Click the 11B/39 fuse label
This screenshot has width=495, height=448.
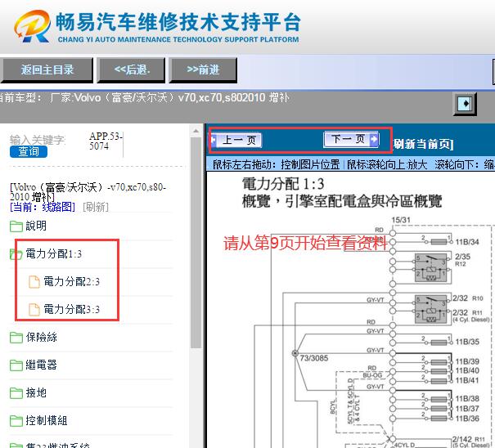point(467,361)
